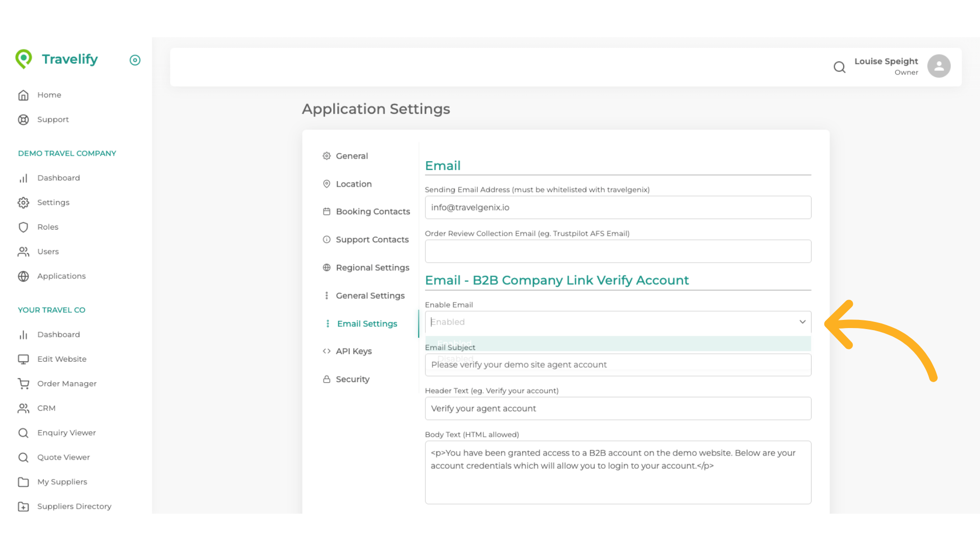Open the Applications globe icon
980x551 pixels.
23,276
